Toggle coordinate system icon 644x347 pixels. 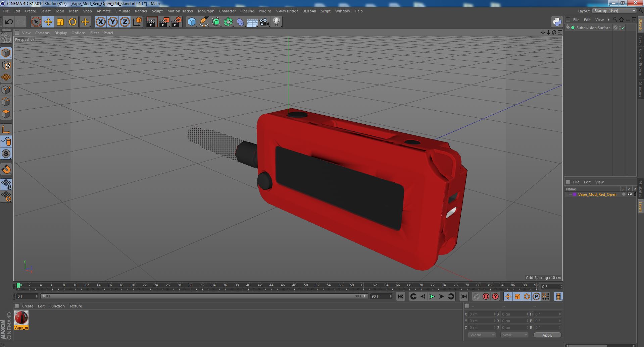point(137,22)
